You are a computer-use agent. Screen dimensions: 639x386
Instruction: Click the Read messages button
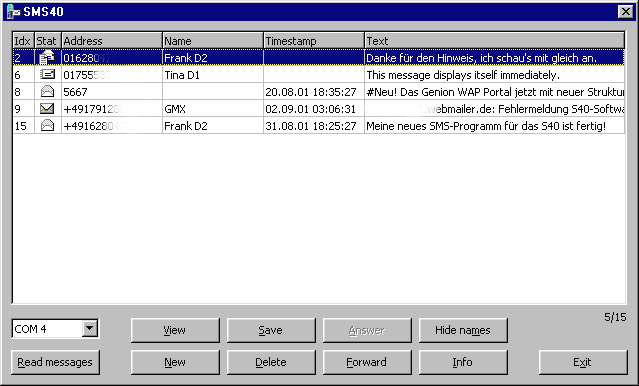[x=55, y=362]
